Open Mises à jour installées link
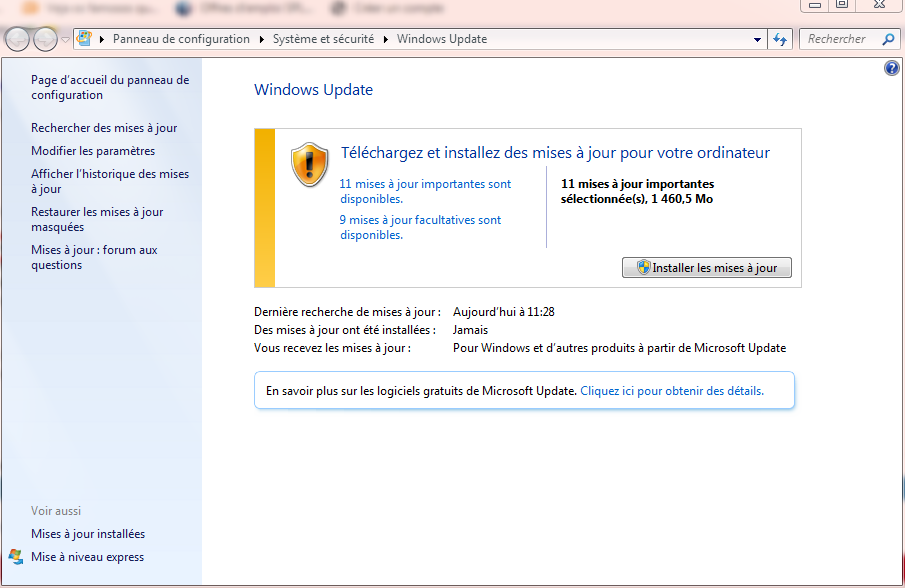 click(x=88, y=534)
